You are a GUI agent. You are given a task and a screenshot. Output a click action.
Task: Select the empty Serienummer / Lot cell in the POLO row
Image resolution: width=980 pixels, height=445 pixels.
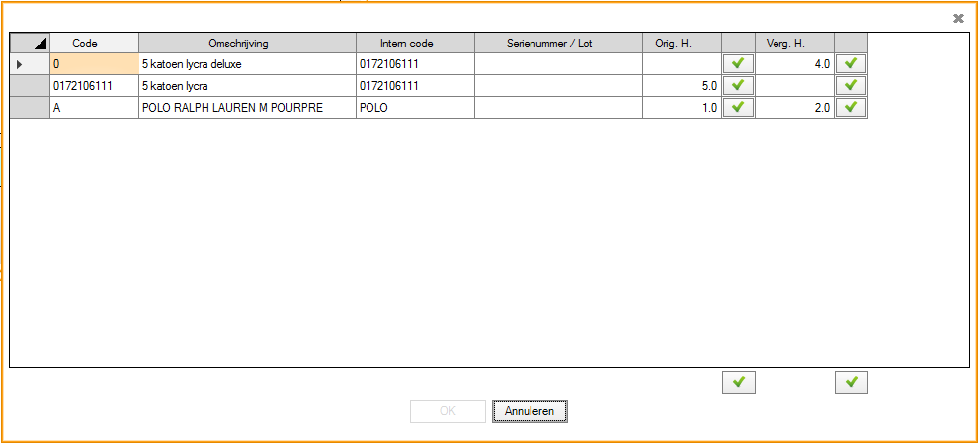(x=558, y=108)
